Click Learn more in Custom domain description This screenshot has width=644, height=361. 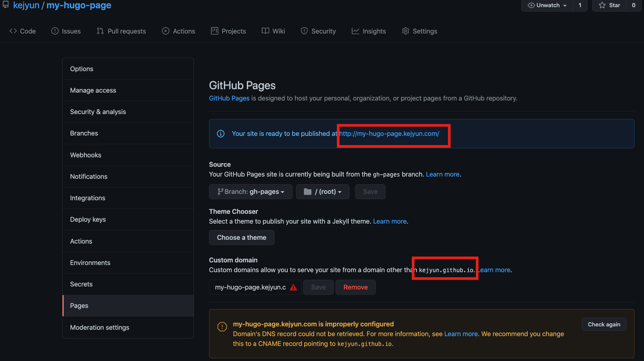[x=494, y=270]
